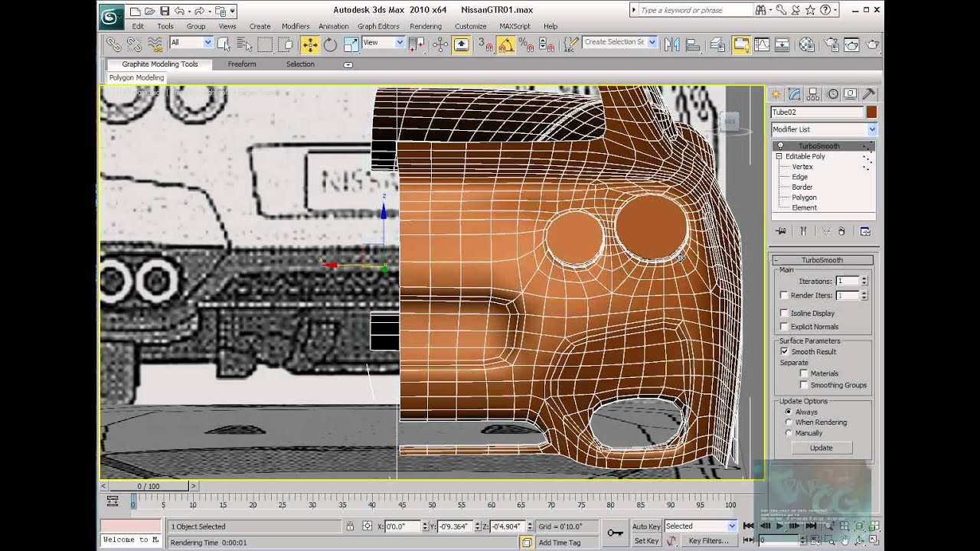This screenshot has height=551, width=980.
Task: Toggle Selection Lock padlock icon
Action: point(350,527)
